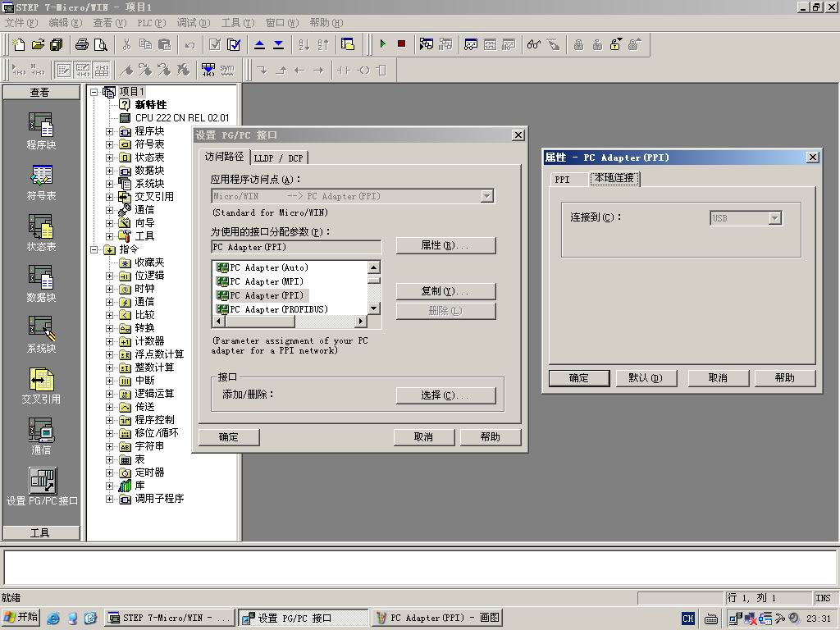The width and height of the screenshot is (840, 630).
Task: Expand the 定时器 instruction node
Action: tap(109, 472)
